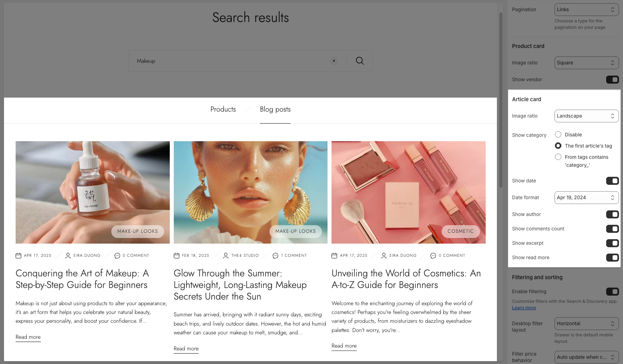Viewport: 623px width, 364px height.
Task: Switch to the Products tab
Action: (223, 109)
